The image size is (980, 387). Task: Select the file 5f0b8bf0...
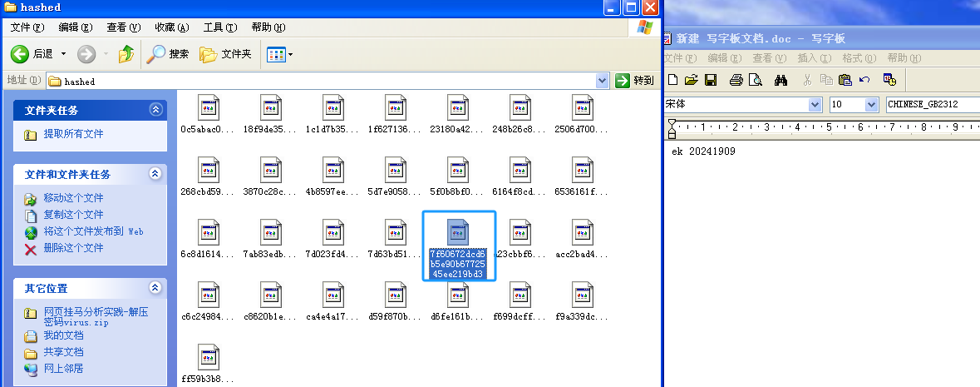pyautogui.click(x=457, y=177)
